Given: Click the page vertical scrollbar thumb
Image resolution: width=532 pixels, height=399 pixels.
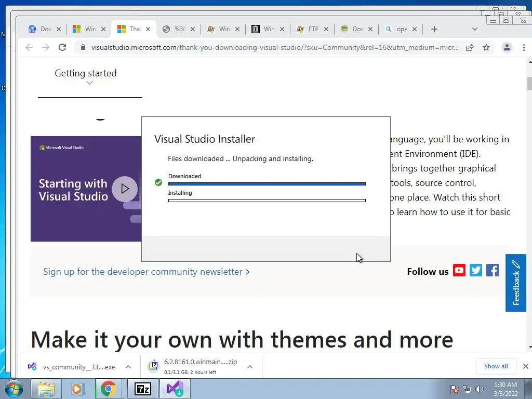Looking at the screenshot, I should pos(529,83).
